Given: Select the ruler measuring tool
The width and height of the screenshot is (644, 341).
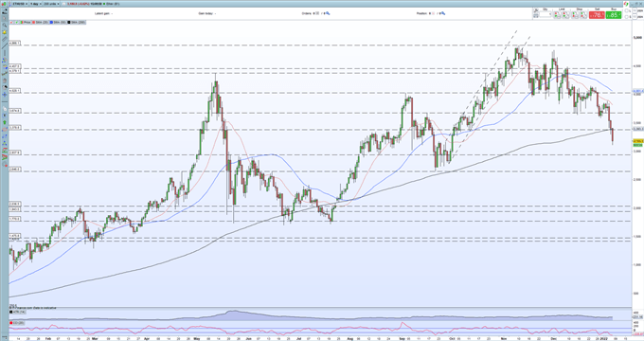Looking at the screenshot, I should 5,39.
